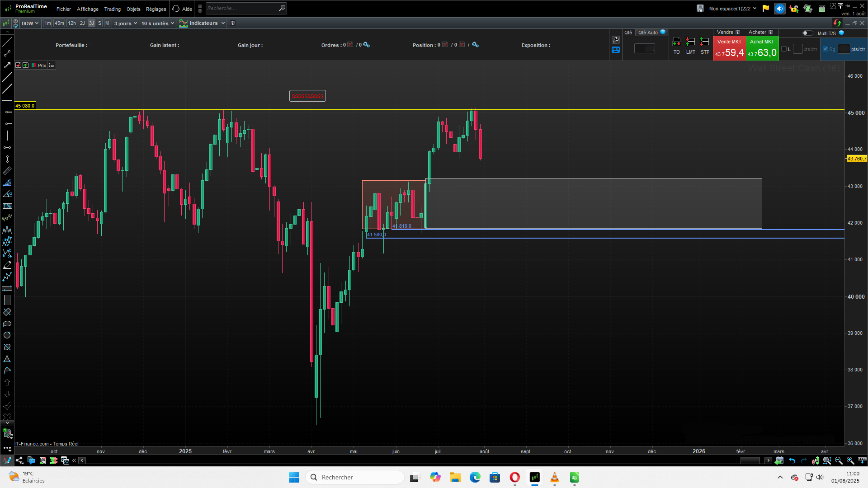Click the Achat MKT buy button
The height and width of the screenshot is (488, 868).
[762, 48]
